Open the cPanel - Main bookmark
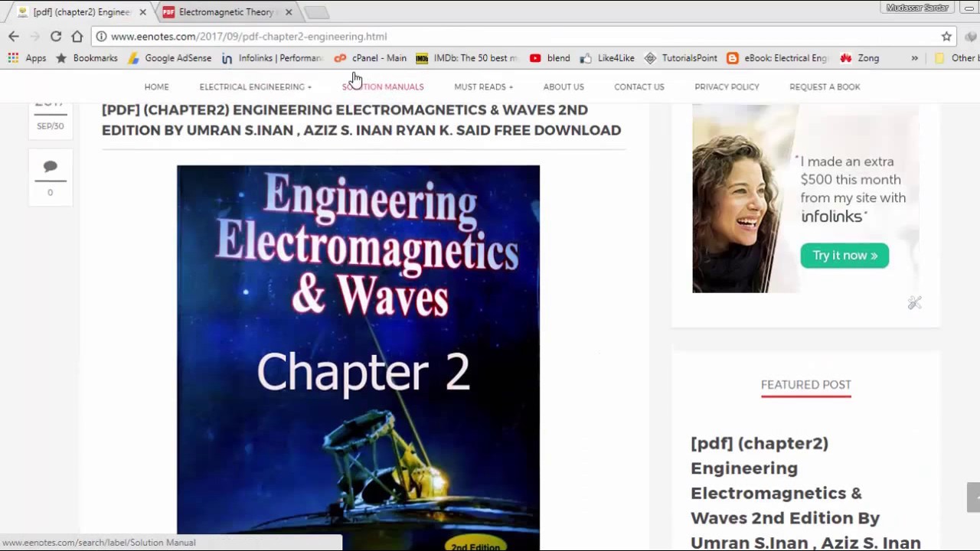Image resolution: width=980 pixels, height=551 pixels. click(x=371, y=58)
